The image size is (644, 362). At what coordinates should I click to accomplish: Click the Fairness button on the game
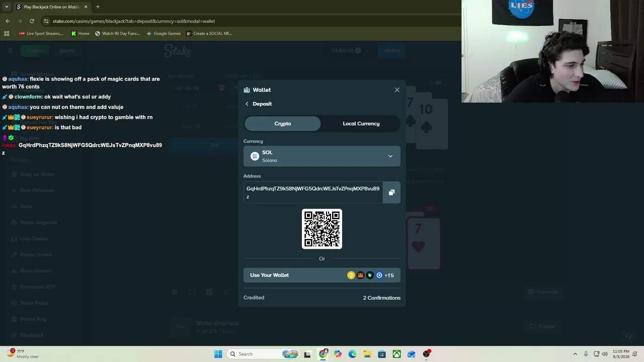(x=542, y=292)
